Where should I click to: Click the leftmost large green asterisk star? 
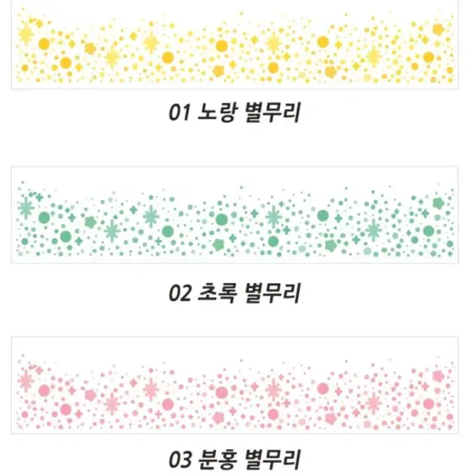click(26, 208)
